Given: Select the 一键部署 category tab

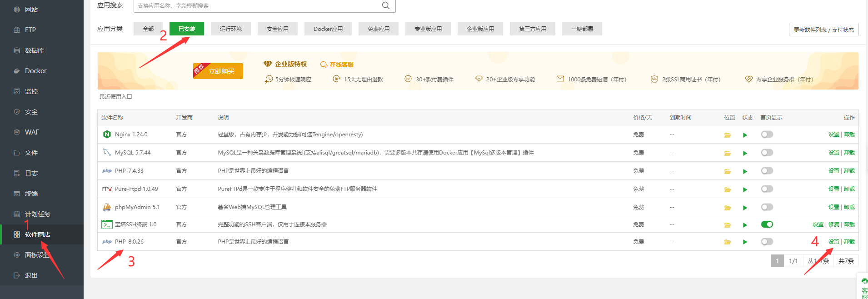Looking at the screenshot, I should point(582,29).
